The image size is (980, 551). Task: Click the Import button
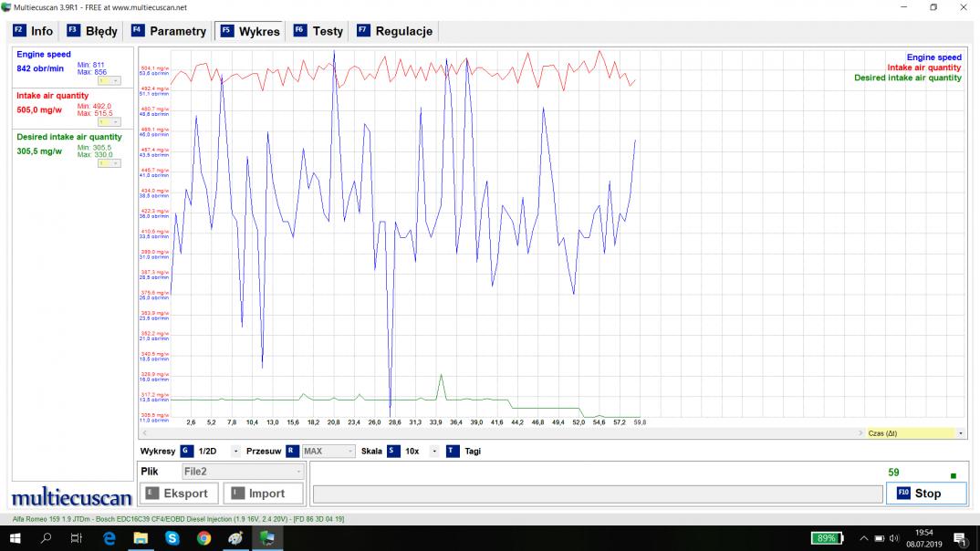pos(258,494)
